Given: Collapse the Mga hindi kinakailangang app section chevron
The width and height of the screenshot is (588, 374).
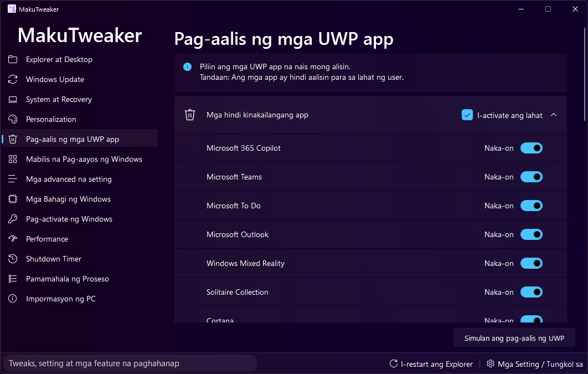Looking at the screenshot, I should 554,115.
